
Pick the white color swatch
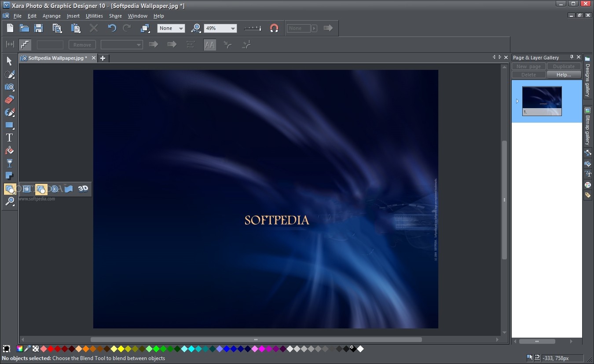pos(360,349)
